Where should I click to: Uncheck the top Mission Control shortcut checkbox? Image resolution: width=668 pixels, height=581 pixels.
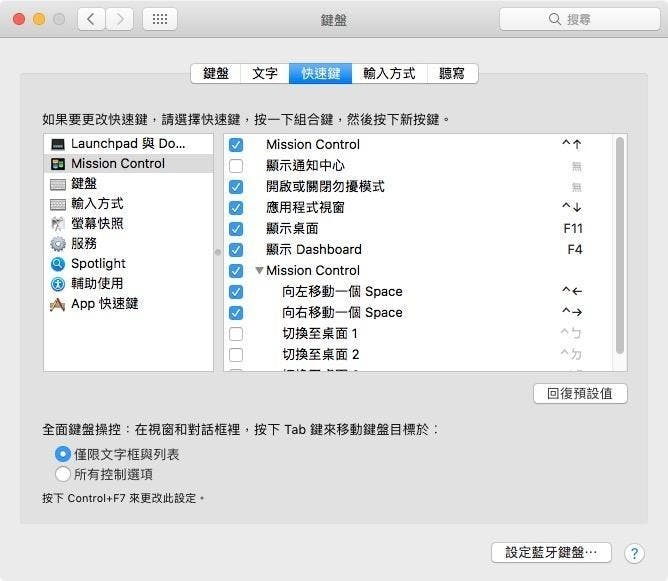[x=236, y=145]
